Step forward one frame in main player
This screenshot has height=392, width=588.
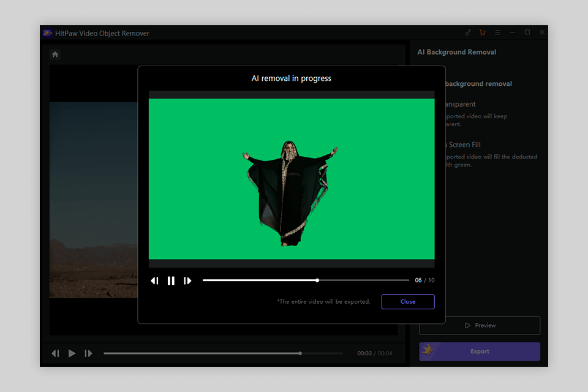pyautogui.click(x=88, y=353)
